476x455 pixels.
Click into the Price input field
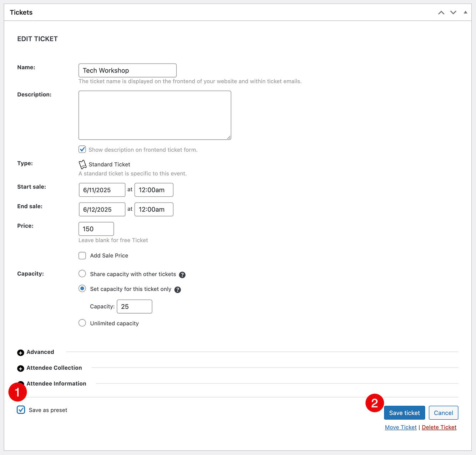tap(96, 229)
